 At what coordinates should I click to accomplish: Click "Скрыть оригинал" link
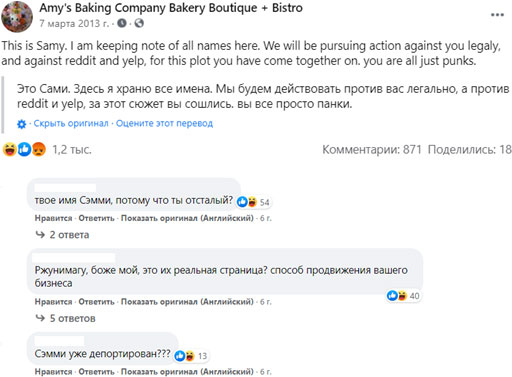click(71, 123)
